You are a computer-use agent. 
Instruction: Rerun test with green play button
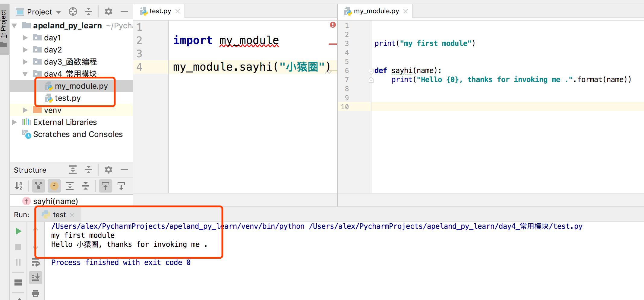point(18,231)
